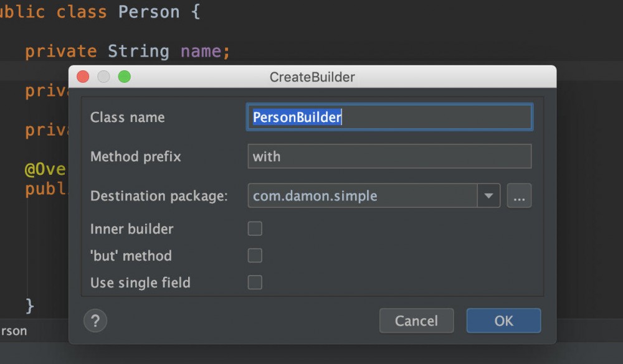Close the CreateBuilder dialog with red button
This screenshot has height=364, width=623.
[x=83, y=77]
